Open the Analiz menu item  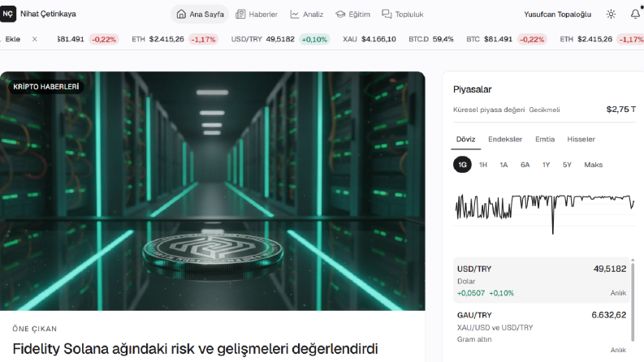(307, 15)
